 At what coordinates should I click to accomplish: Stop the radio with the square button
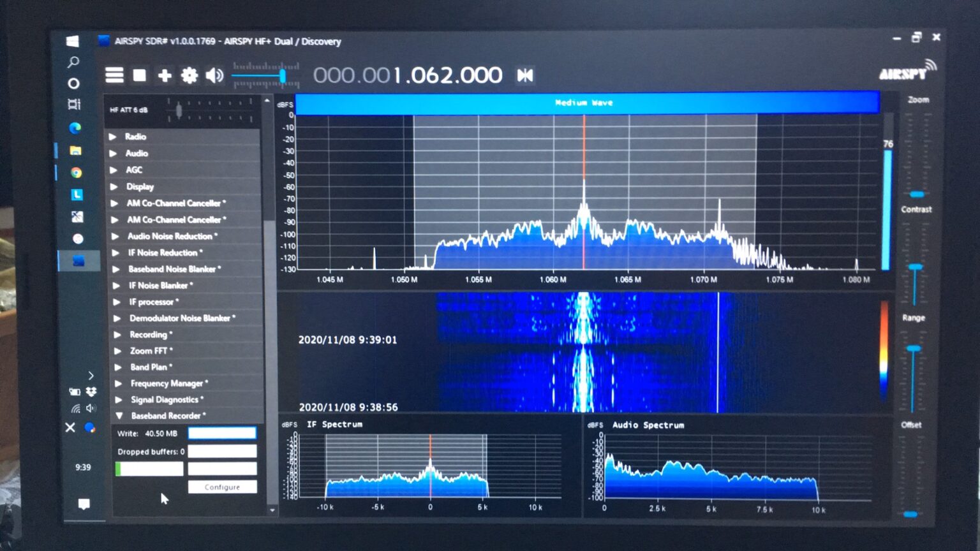(139, 75)
